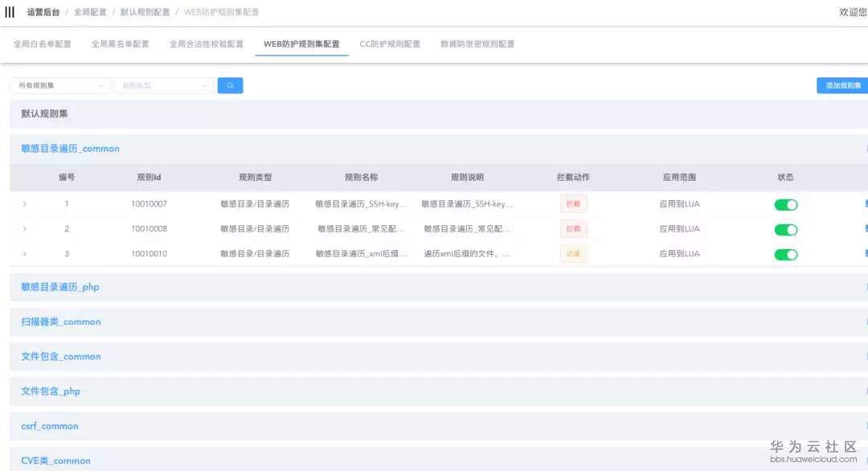This screenshot has width=868, height=471.
Task: Click the 拦截动作 column header
Action: pos(574,178)
